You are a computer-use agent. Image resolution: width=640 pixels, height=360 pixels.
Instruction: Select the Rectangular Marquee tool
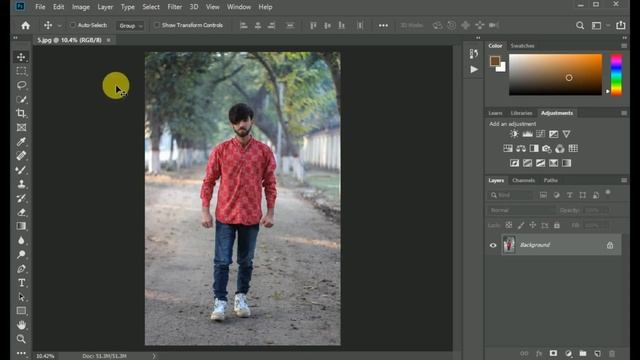tap(21, 71)
